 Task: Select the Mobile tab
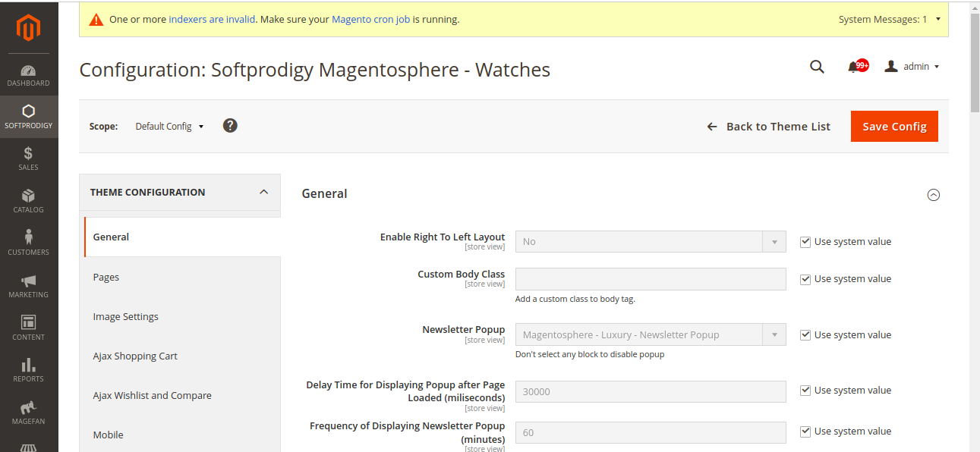click(180, 435)
